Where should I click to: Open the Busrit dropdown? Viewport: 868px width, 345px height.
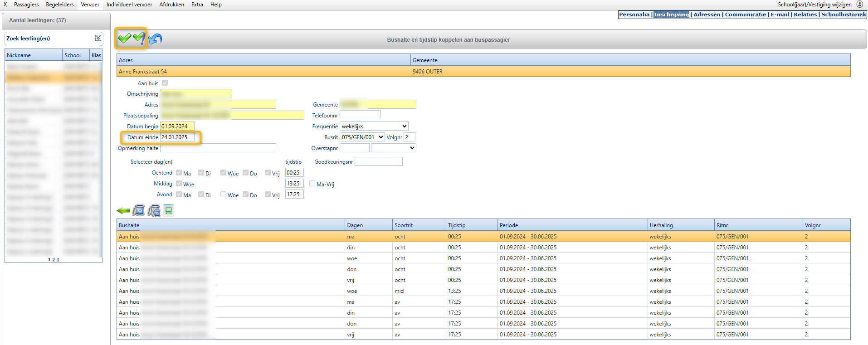[363, 137]
